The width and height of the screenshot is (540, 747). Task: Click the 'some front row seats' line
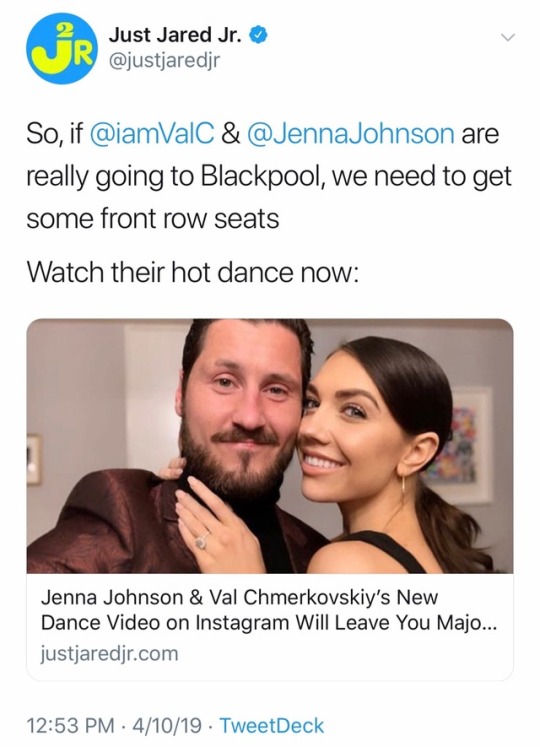pos(153,219)
